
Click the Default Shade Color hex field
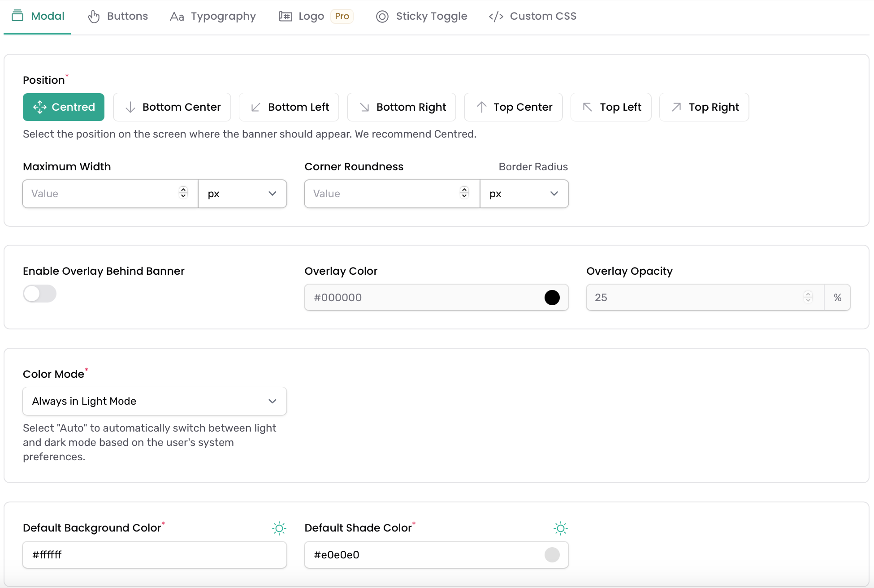437,555
